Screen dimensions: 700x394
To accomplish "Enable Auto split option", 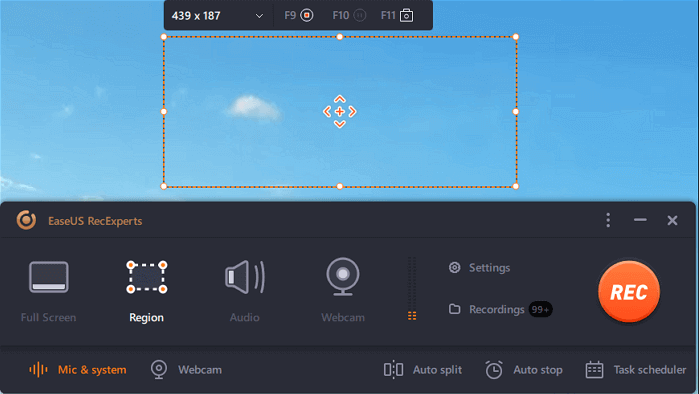I will point(423,369).
